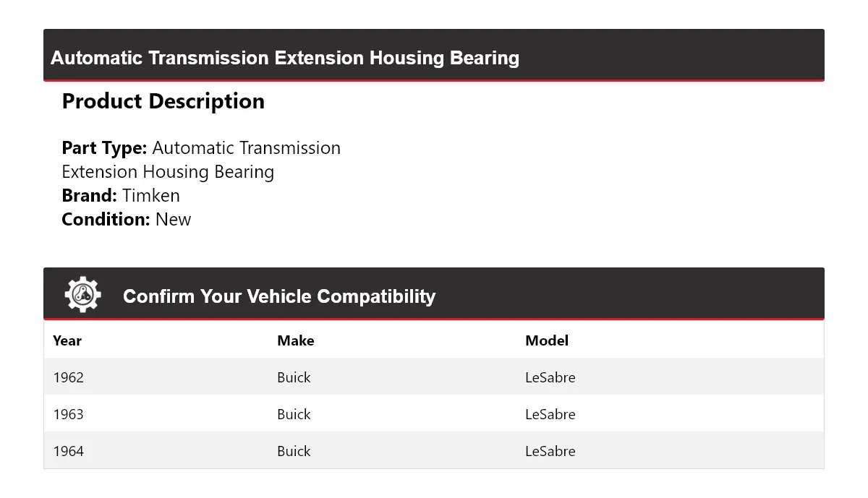868x498 pixels.
Task: Select the Make column header
Action: point(296,340)
